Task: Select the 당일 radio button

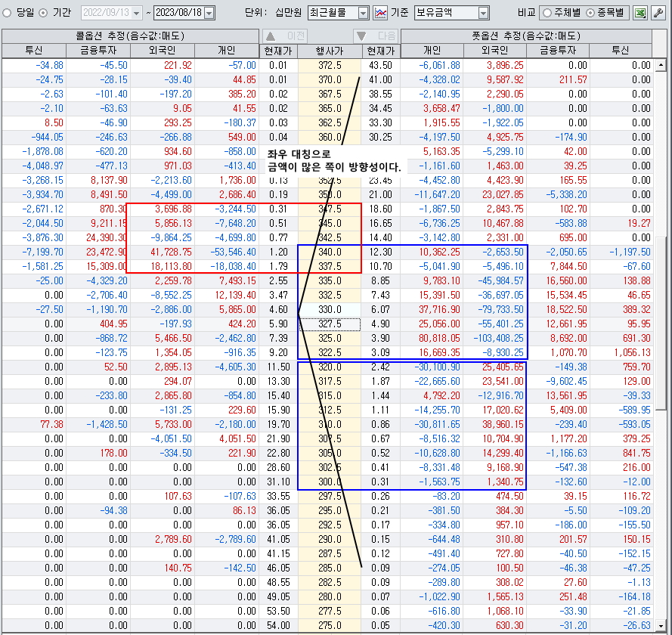Action: pos(8,13)
